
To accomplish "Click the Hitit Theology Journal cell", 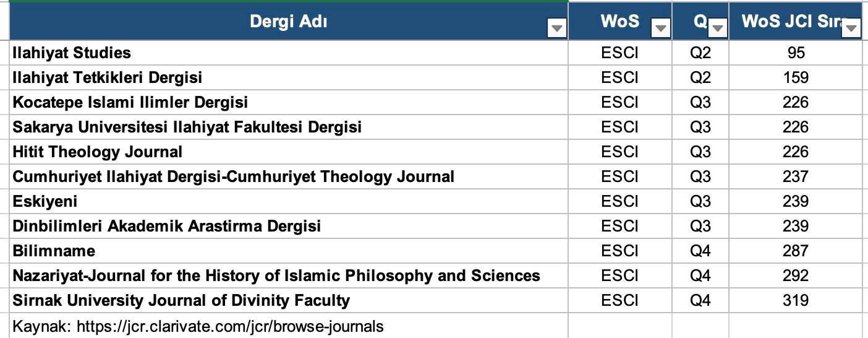I will click(x=98, y=152).
